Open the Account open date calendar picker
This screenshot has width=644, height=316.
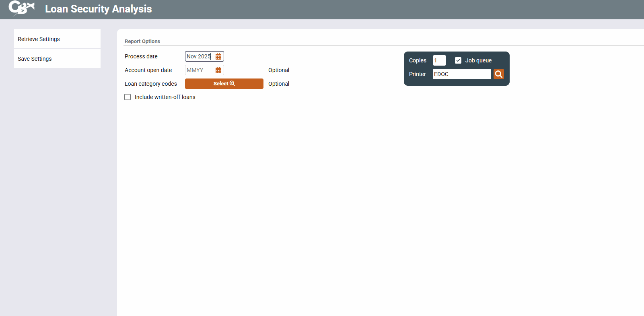(x=218, y=70)
